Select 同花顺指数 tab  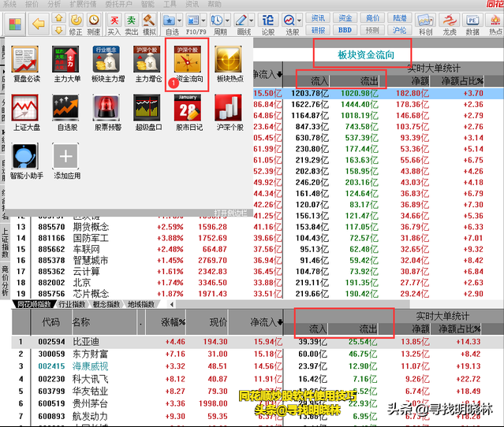(x=34, y=304)
